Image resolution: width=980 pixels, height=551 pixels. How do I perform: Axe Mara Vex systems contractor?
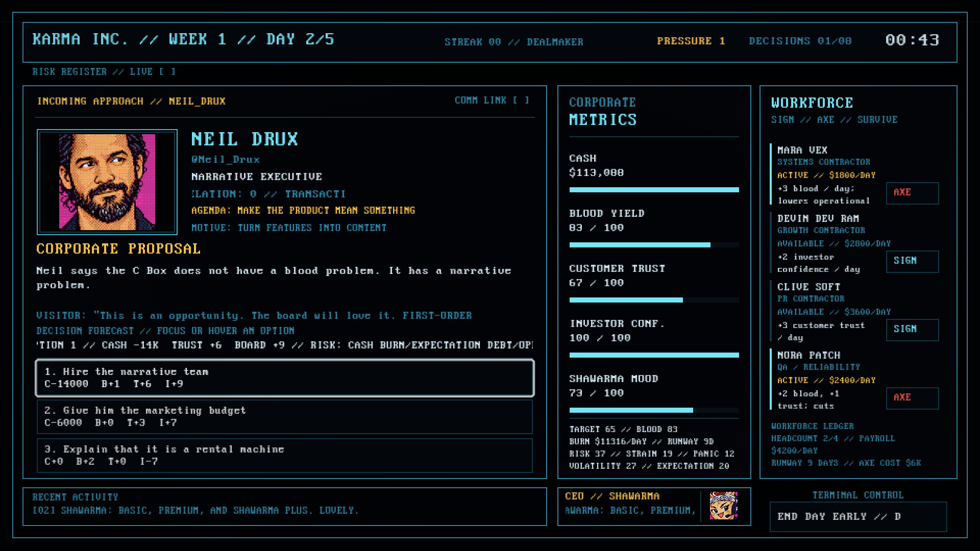click(x=912, y=193)
